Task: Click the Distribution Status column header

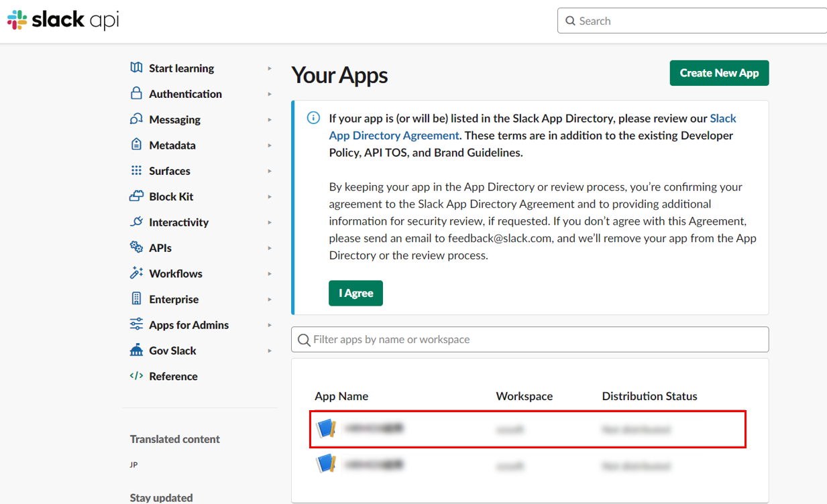Action: point(649,396)
